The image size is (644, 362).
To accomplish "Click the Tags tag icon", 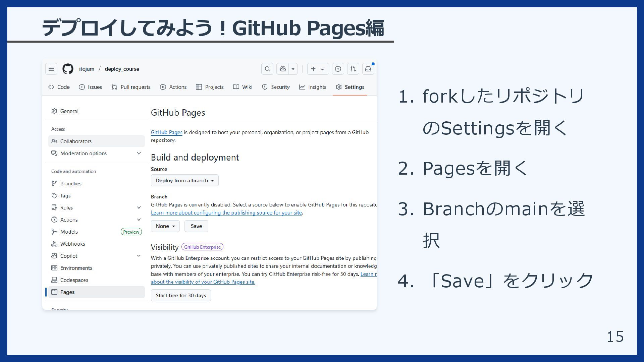I will 54,196.
